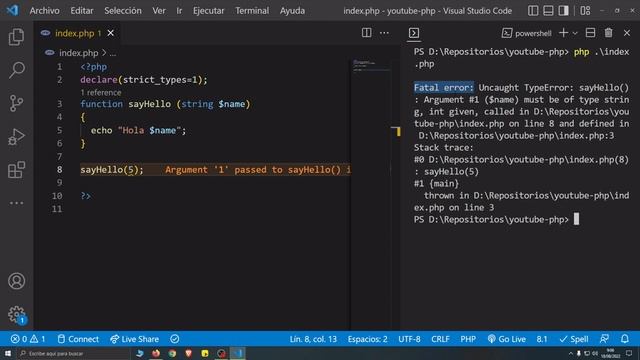Click the index.php breadcrumb item
640x360 pixels.
click(78, 53)
